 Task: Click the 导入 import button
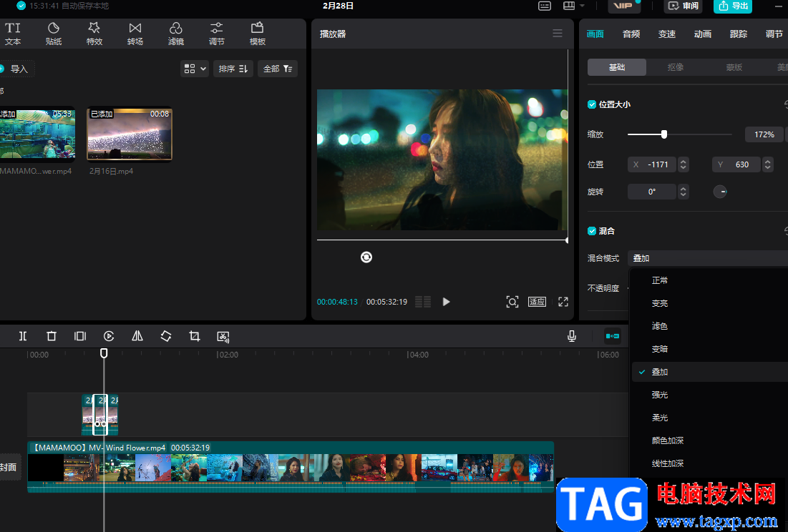pos(16,69)
